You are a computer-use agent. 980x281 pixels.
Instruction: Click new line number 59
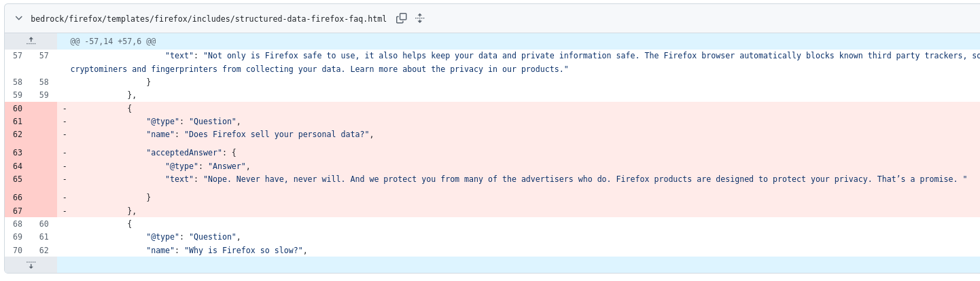(43, 95)
